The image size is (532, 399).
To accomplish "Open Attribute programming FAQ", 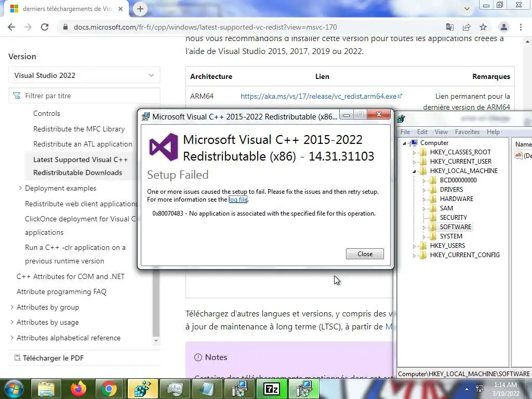I will [x=61, y=292].
